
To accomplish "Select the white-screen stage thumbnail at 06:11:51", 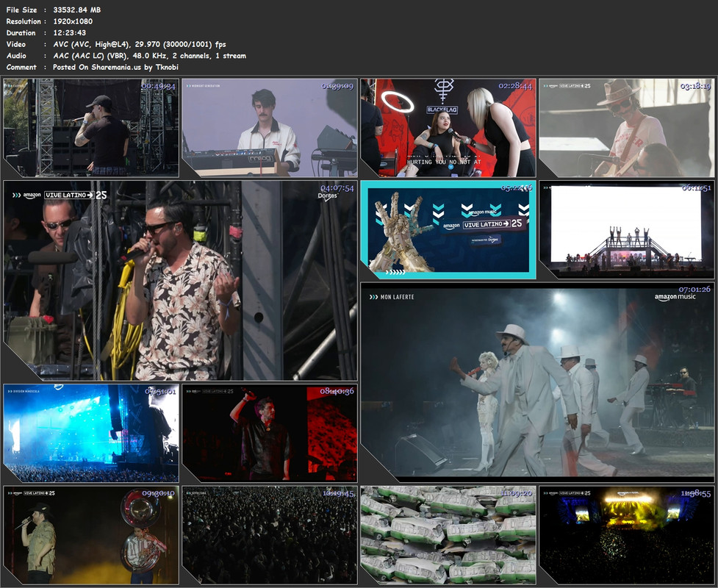I will pyautogui.click(x=626, y=229).
